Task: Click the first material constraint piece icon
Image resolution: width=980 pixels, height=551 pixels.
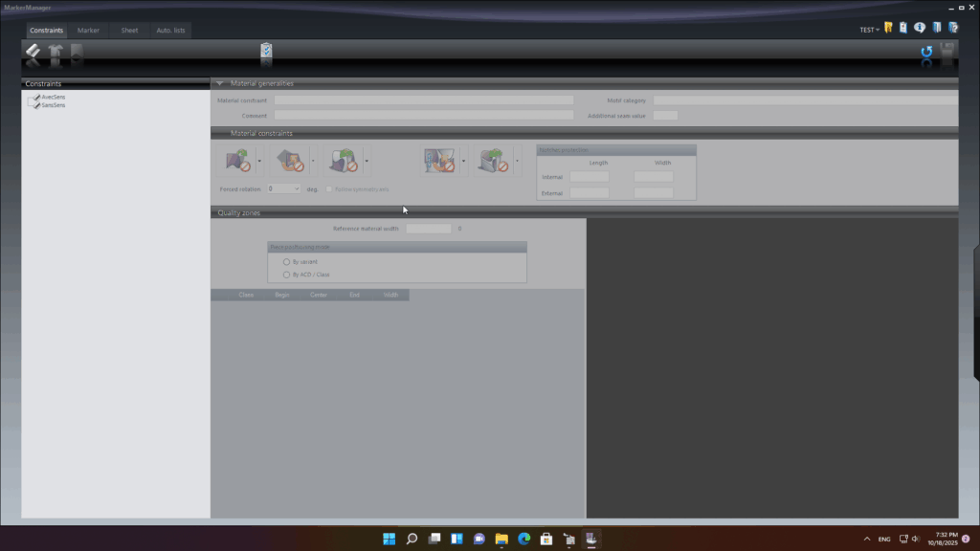Action: [x=237, y=161]
